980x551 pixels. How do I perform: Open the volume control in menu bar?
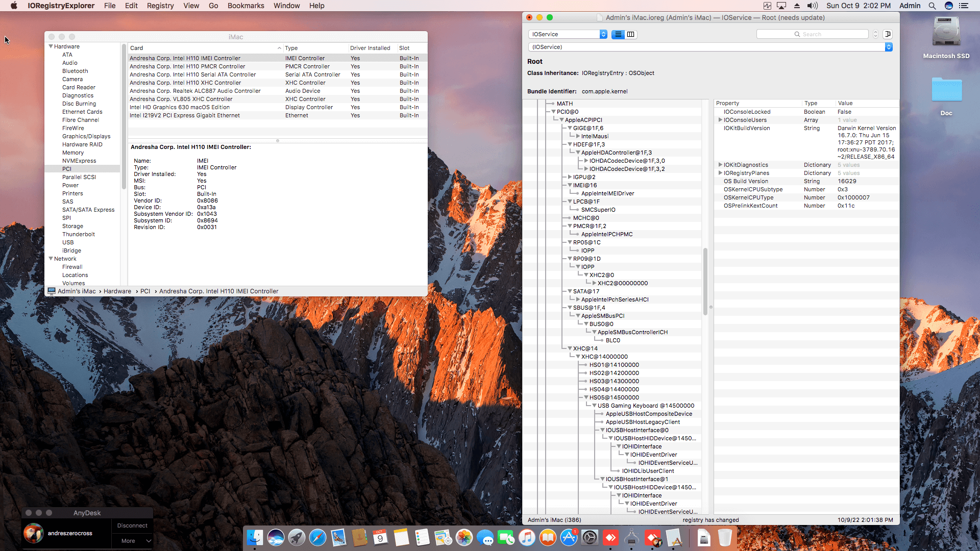(812, 6)
